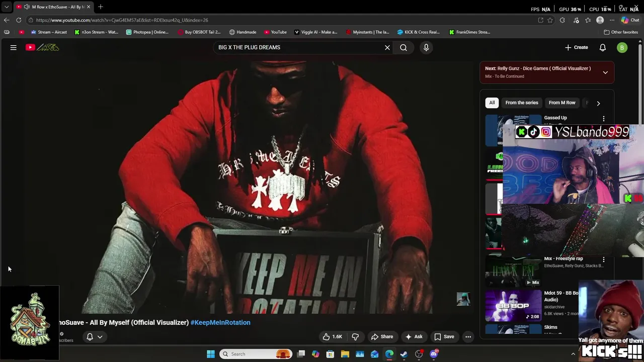Image resolution: width=644 pixels, height=362 pixels.
Task: Show hidden system tray icons
Action: (x=573, y=354)
